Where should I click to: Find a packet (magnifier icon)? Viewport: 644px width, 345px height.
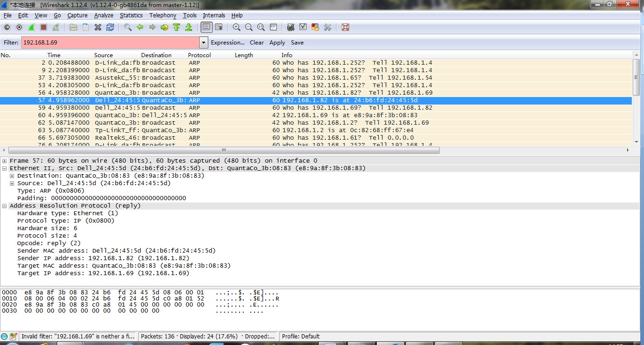(x=127, y=27)
